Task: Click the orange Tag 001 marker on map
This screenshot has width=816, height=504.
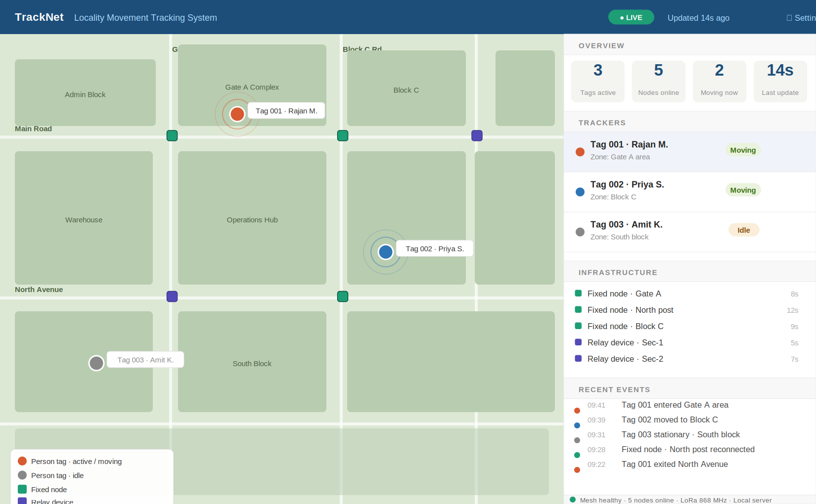Action: [237, 114]
